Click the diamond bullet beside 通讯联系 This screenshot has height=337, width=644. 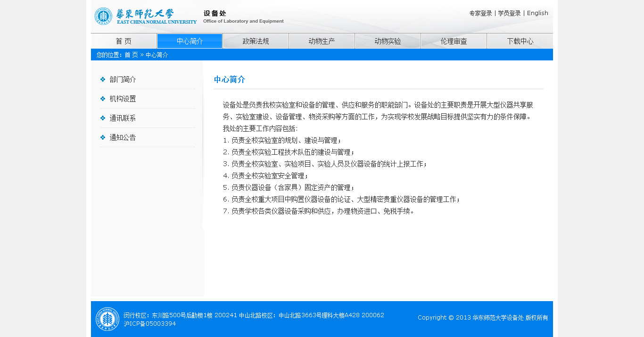(103, 118)
